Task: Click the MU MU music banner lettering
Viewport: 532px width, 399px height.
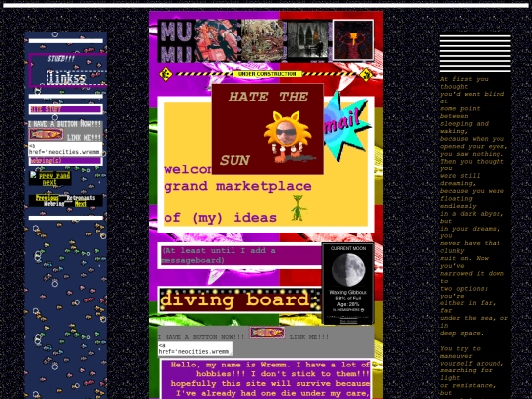Action: [176, 41]
